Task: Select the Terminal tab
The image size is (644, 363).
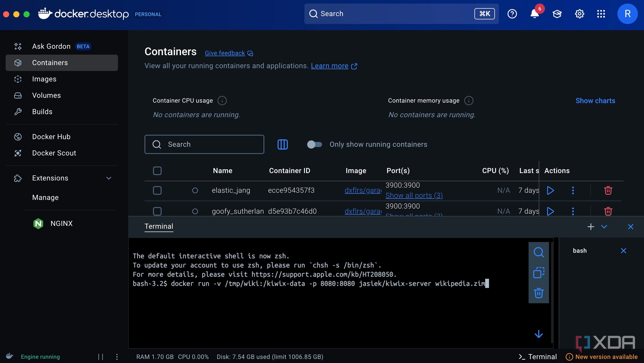Action: click(159, 227)
